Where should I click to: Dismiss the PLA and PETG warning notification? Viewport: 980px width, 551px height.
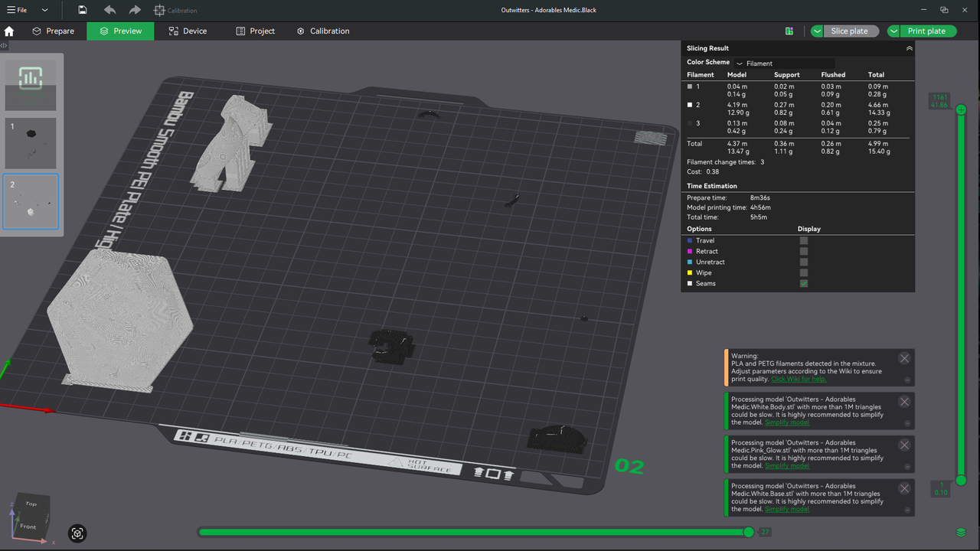(x=904, y=358)
